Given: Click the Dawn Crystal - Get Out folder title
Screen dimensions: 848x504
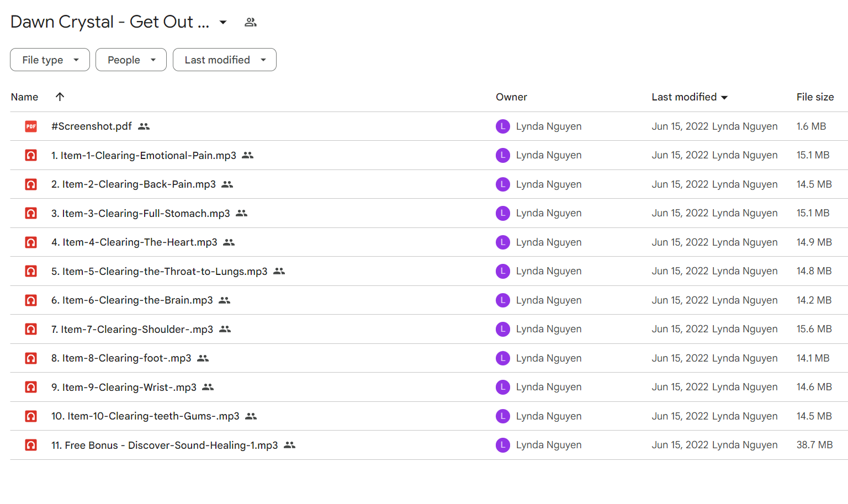Looking at the screenshot, I should 110,22.
